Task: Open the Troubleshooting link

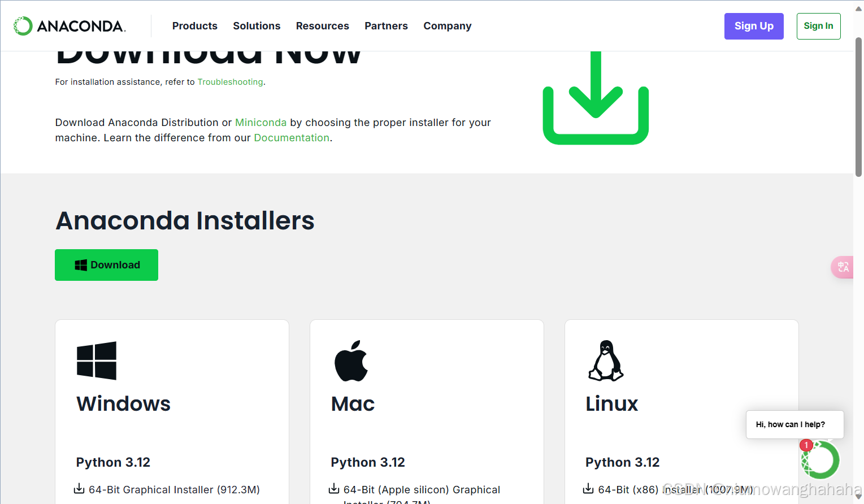Action: pos(230,82)
